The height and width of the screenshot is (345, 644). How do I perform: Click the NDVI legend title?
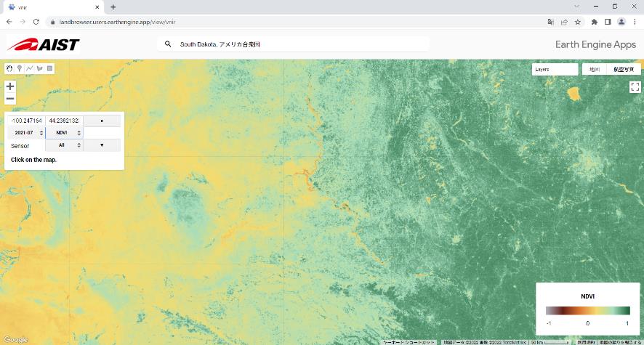(588, 296)
